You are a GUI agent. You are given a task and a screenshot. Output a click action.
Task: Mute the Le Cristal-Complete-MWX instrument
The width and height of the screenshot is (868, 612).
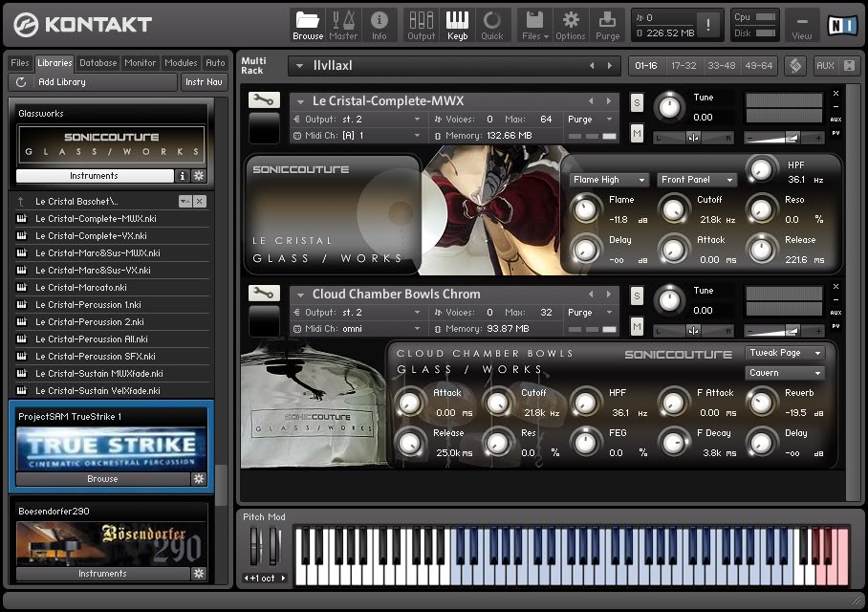tap(637, 133)
